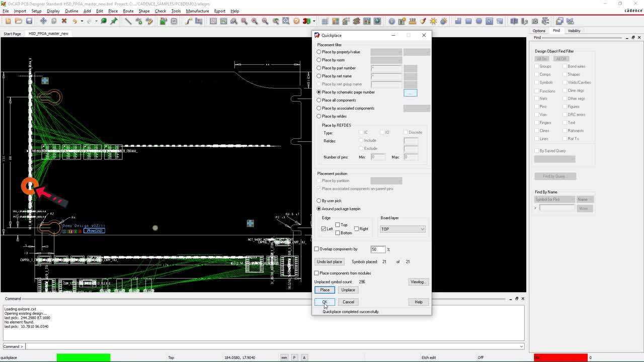Click the Undo last place button
The width and height of the screenshot is (644, 362).
point(330,261)
